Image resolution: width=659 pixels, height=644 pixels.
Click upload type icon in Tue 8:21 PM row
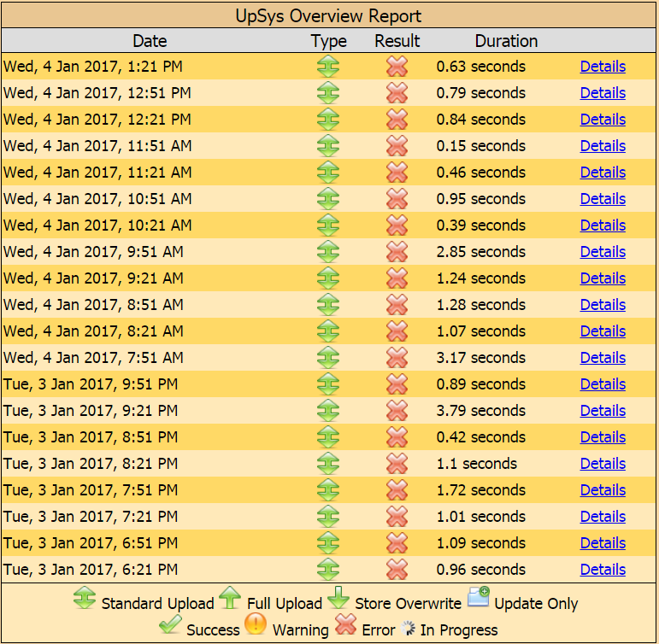pos(328,464)
